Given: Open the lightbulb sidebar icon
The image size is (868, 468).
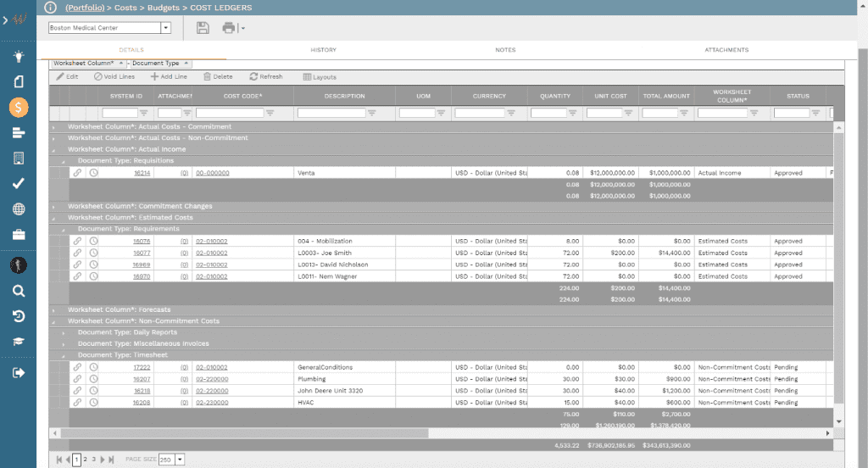Looking at the screenshot, I should click(x=19, y=56).
